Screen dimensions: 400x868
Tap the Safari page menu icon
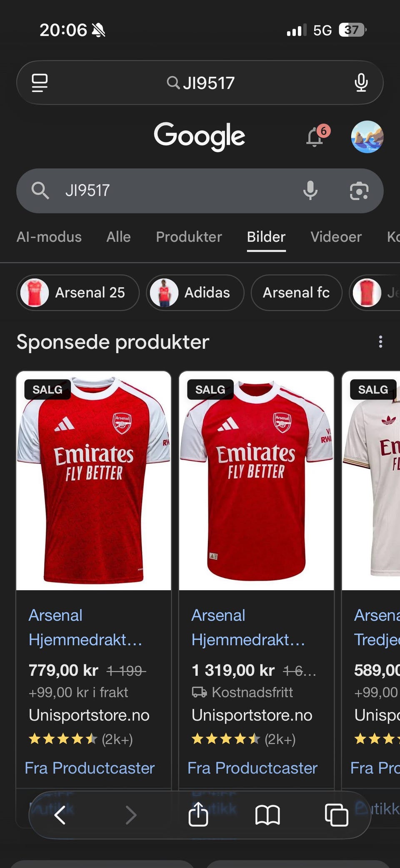pyautogui.click(x=40, y=83)
